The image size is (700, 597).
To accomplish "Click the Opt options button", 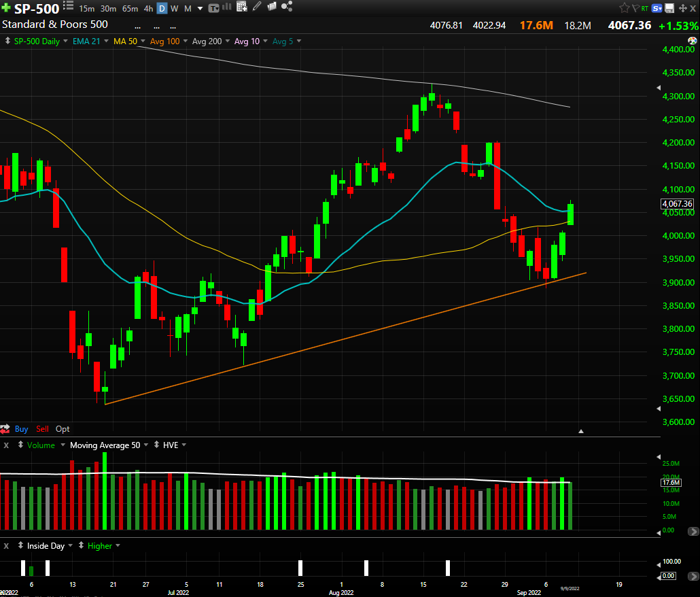I will click(63, 429).
